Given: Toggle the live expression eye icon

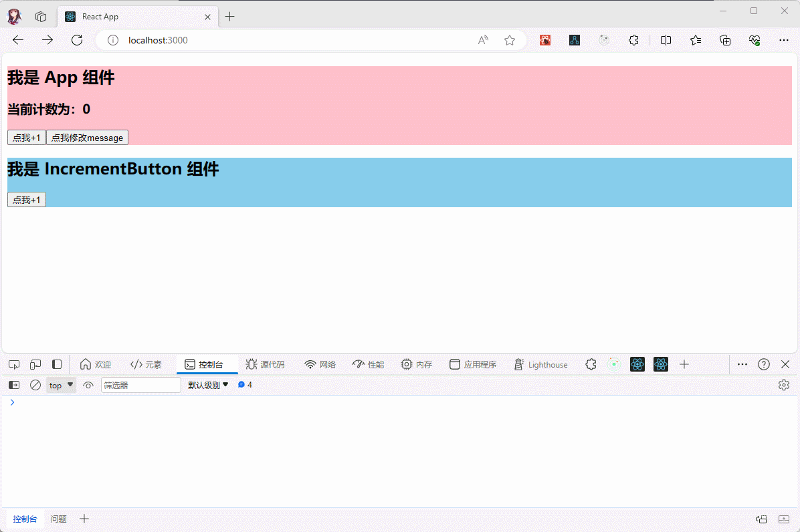Looking at the screenshot, I should pyautogui.click(x=88, y=385).
